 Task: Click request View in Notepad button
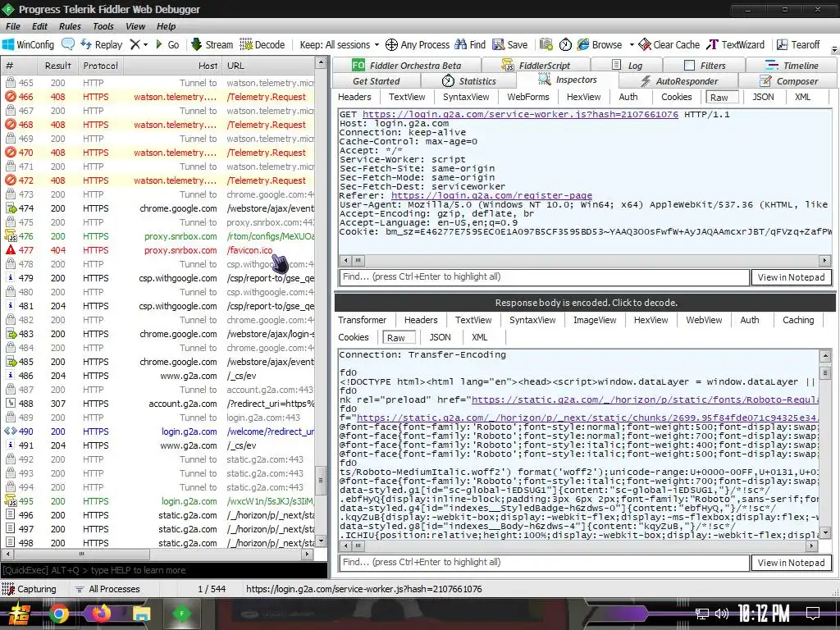(x=791, y=277)
